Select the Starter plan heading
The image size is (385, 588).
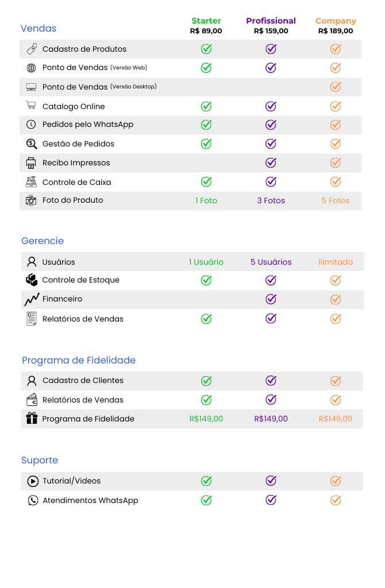pos(206,21)
